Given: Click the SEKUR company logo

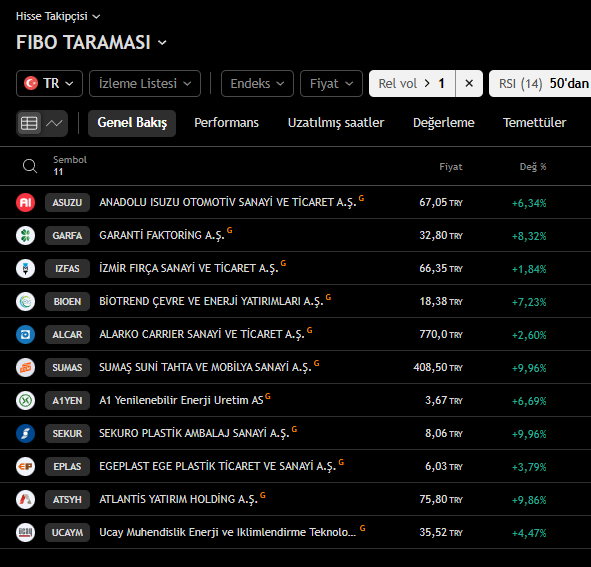Looking at the screenshot, I should [26, 433].
